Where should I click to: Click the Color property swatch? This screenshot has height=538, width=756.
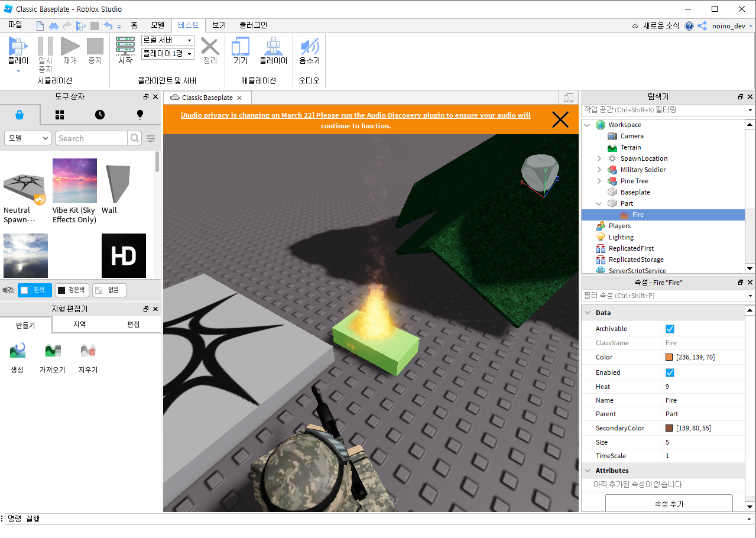pyautogui.click(x=669, y=357)
